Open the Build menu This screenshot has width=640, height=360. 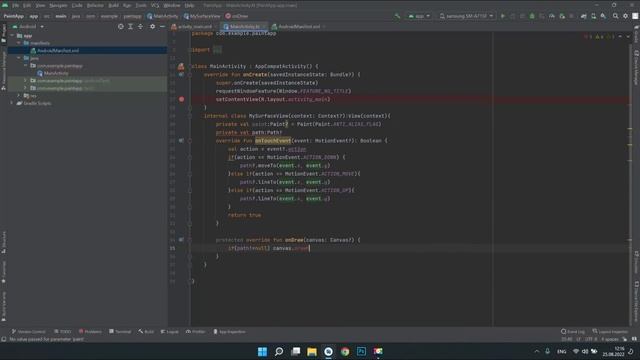pos(113,5)
